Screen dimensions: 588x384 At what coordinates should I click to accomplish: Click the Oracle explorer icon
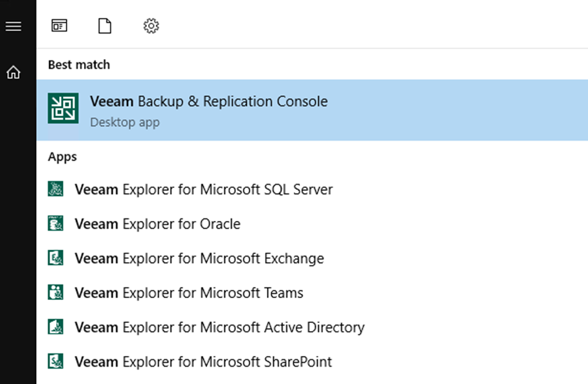[x=55, y=223]
